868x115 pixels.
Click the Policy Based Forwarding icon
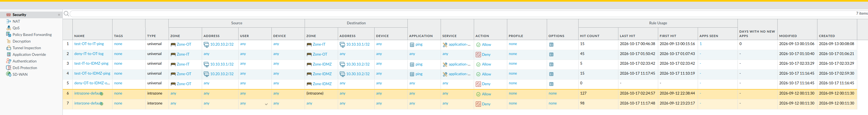(x=8, y=35)
